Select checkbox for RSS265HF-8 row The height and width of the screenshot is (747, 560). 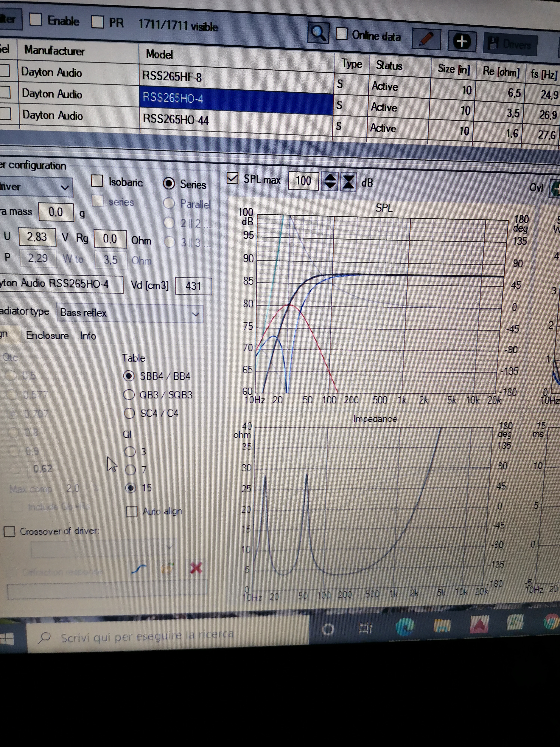point(5,71)
